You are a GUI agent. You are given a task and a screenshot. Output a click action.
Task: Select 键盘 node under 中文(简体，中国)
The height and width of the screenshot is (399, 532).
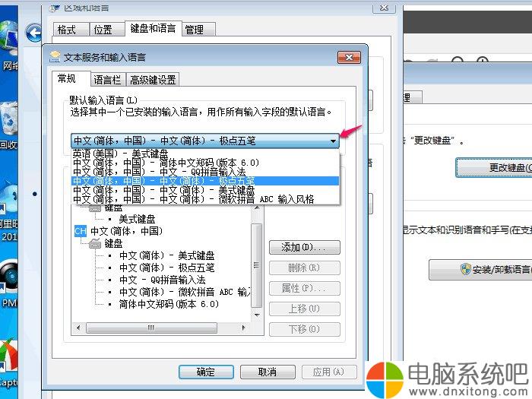[113, 243]
